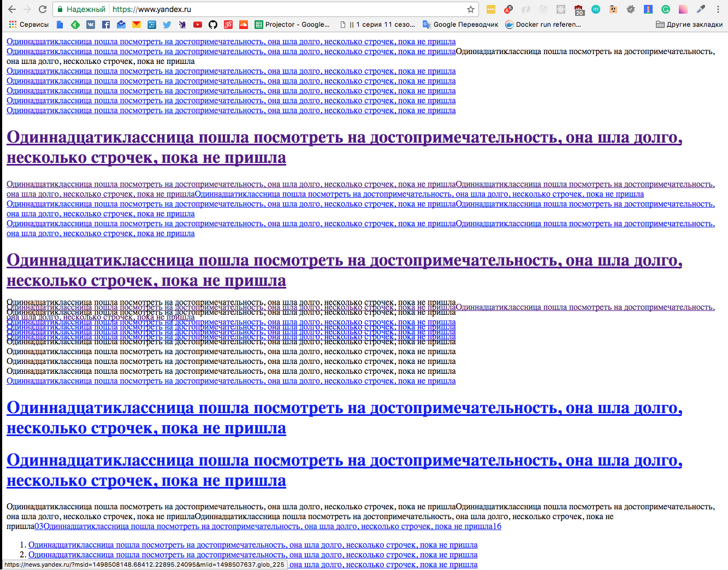The image size is (728, 570).
Task: Activate the eyedropper color picker extension
Action: (701, 9)
